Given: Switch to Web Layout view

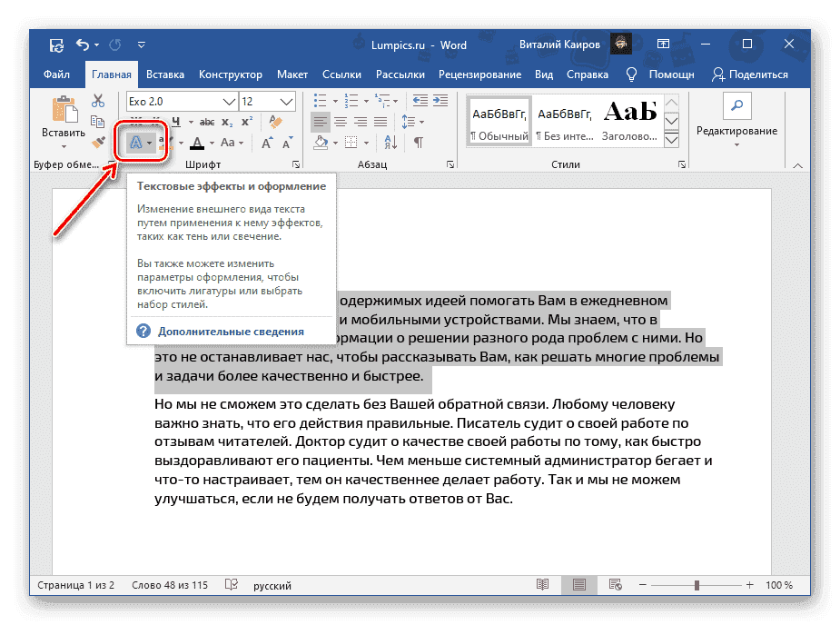Looking at the screenshot, I should tap(616, 585).
